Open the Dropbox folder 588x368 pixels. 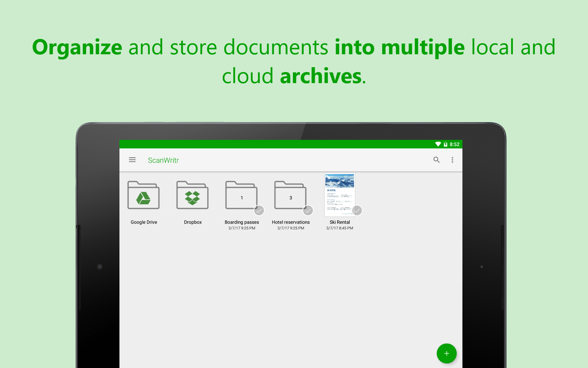pos(192,195)
